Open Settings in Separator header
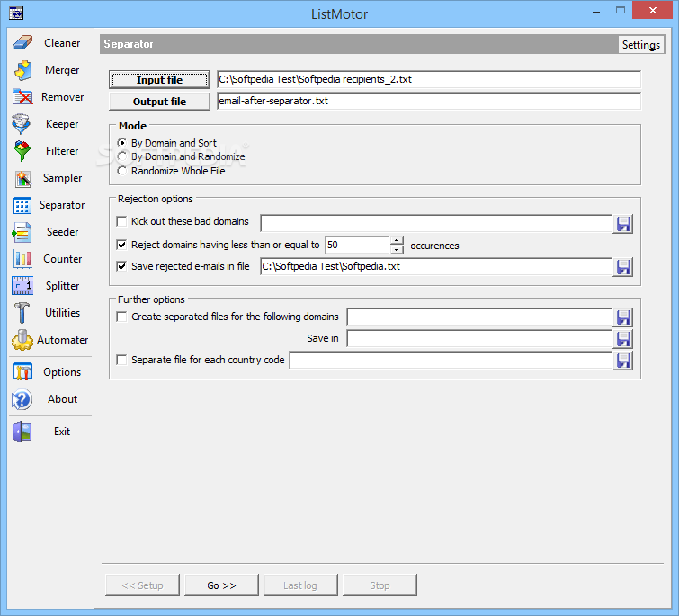This screenshot has height=616, width=679. point(641,45)
